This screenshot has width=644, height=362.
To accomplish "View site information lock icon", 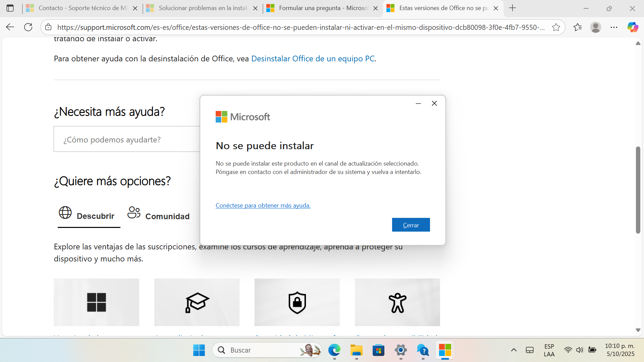I will 48,27.
